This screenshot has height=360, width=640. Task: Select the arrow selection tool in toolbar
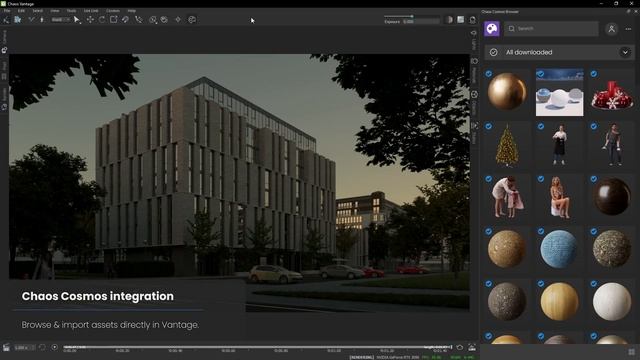point(76,20)
